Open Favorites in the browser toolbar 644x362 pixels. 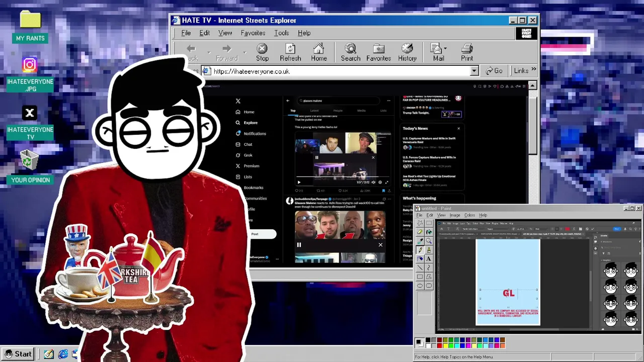pyautogui.click(x=378, y=52)
